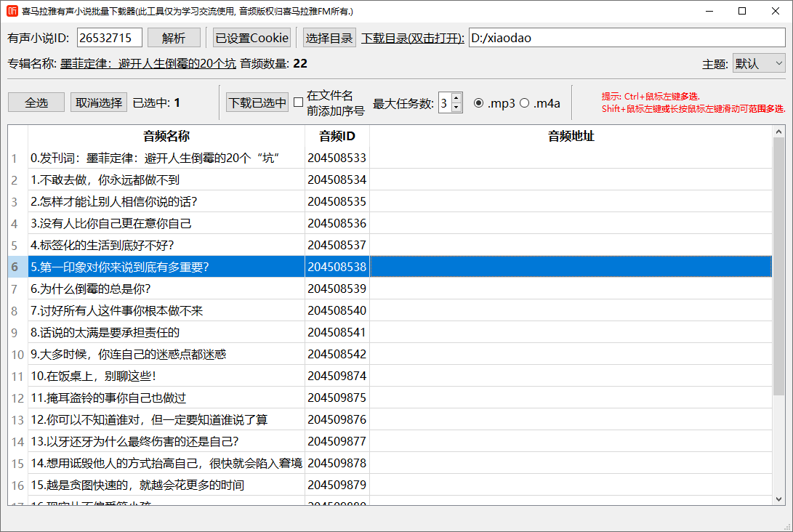Click the 音频名称 column header
This screenshot has width=793, height=532.
click(166, 136)
